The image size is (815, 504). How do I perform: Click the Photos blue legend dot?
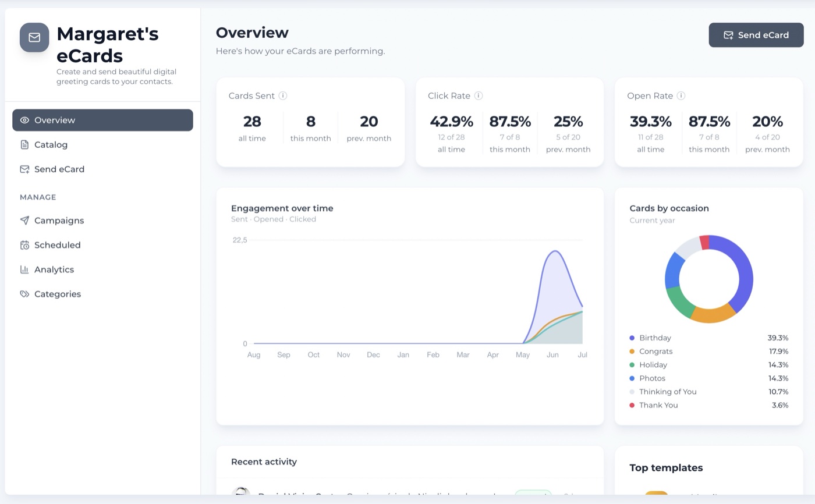pos(632,378)
